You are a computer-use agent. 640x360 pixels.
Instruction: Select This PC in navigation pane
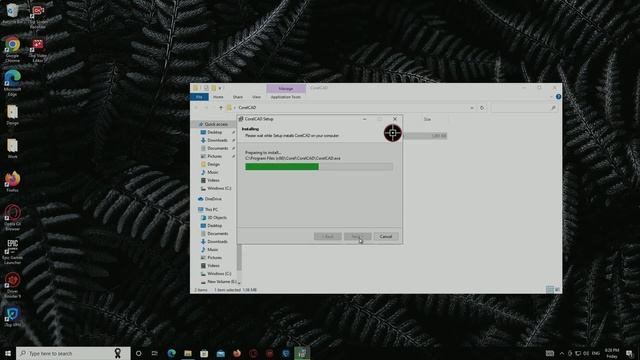click(x=211, y=209)
